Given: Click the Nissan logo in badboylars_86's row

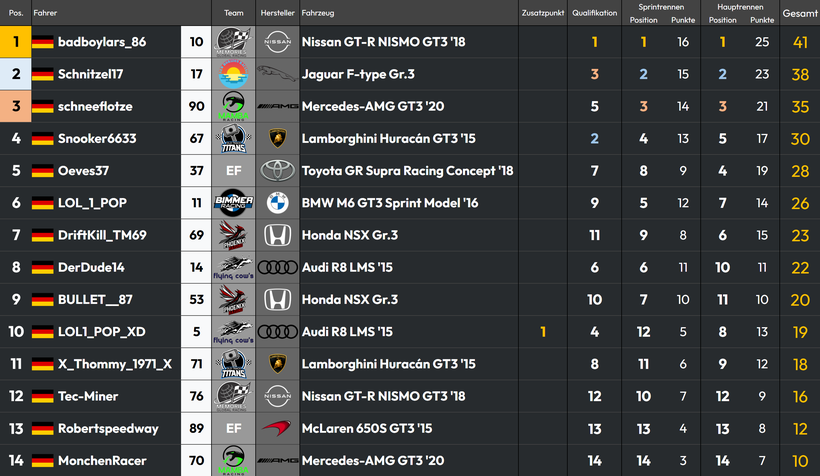Looking at the screenshot, I should (x=278, y=42).
